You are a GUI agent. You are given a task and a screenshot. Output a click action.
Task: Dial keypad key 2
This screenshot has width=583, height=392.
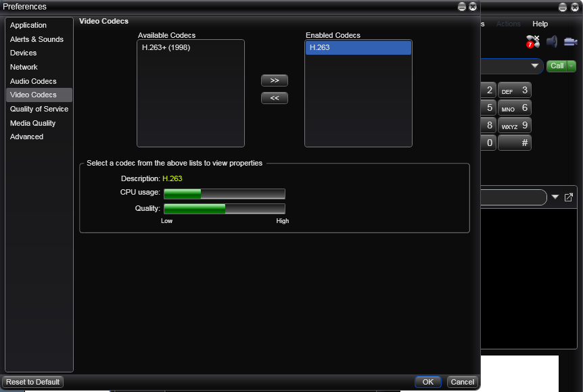point(488,91)
